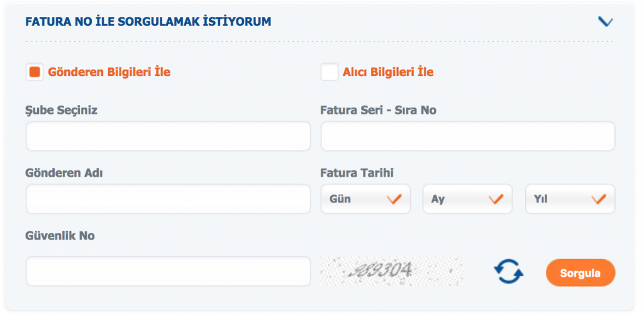Click the Gönderen Adı label text
Screen dimensions: 644x315
coord(64,173)
